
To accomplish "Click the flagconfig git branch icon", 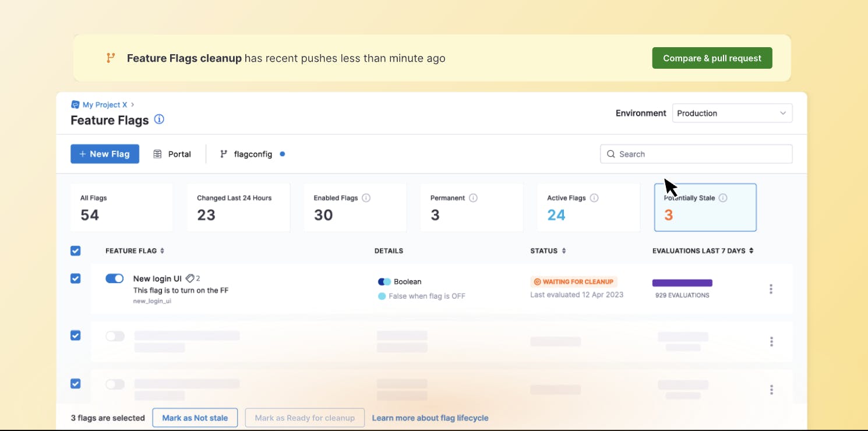I will pyautogui.click(x=224, y=154).
